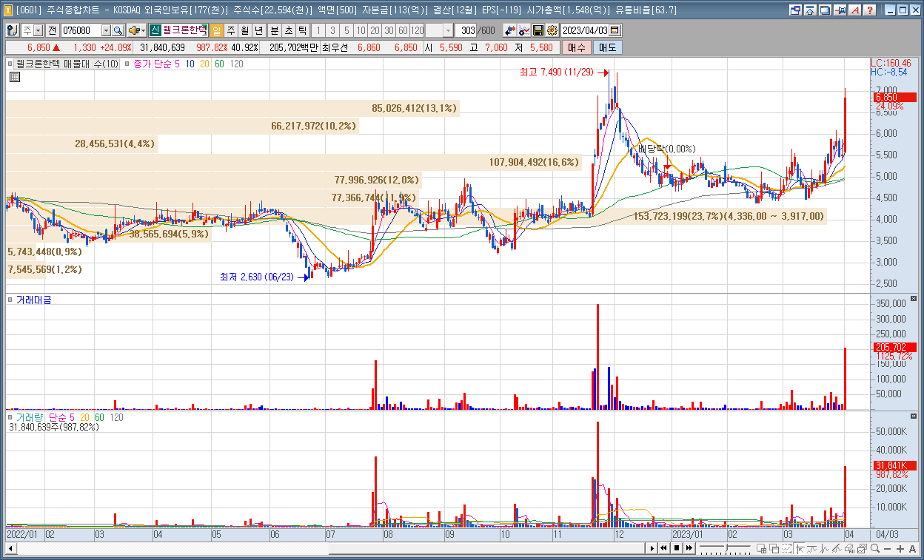This screenshot has width=924, height=560.
Task: Click the fast-forward playback button
Action: (x=689, y=548)
